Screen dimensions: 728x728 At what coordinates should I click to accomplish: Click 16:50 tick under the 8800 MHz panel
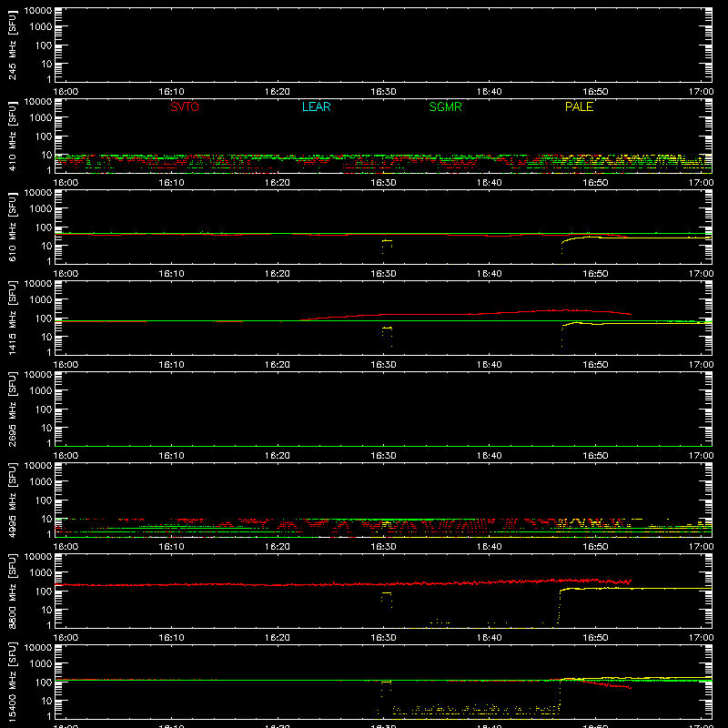coord(595,638)
